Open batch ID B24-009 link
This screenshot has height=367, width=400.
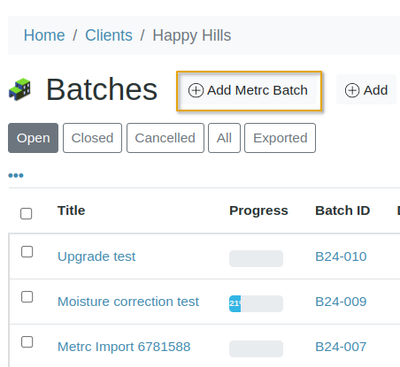[341, 302]
